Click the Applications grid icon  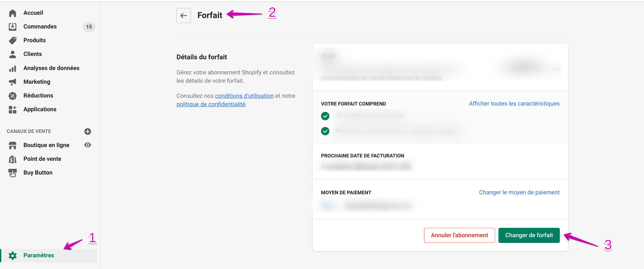[x=12, y=110]
